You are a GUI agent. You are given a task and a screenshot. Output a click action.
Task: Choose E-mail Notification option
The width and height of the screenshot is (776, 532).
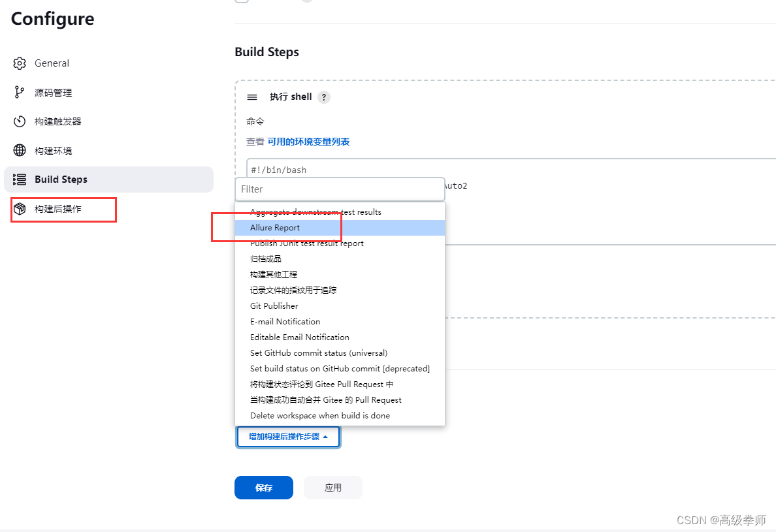click(340, 321)
